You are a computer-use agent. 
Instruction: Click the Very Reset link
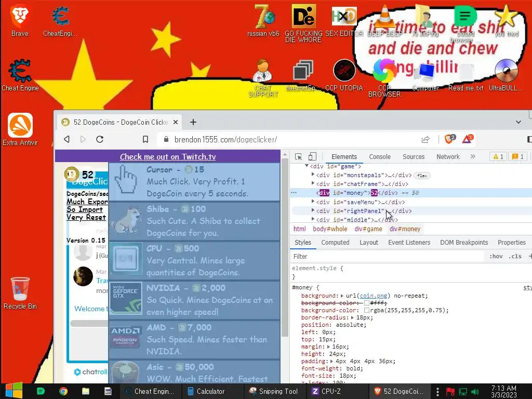(x=86, y=218)
